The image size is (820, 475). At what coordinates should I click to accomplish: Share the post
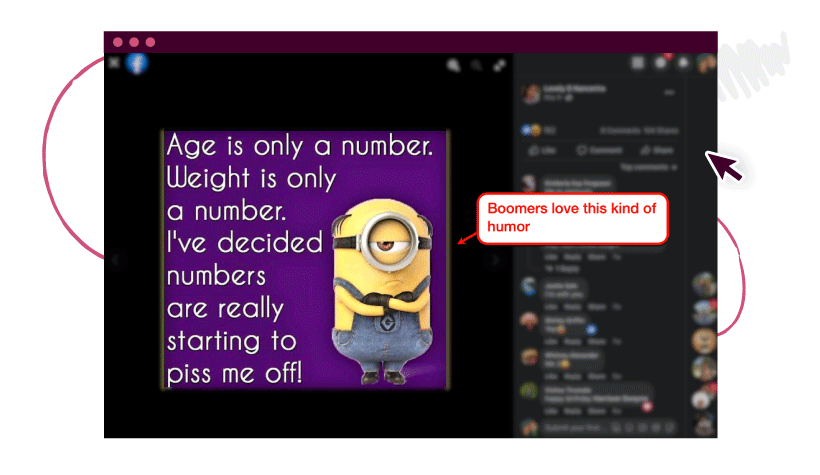click(x=656, y=151)
